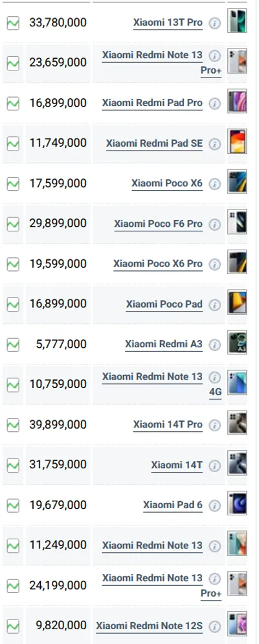Click info icon beside Xiaomi 14T Pro
This screenshot has height=644, width=259.
pos(214,425)
